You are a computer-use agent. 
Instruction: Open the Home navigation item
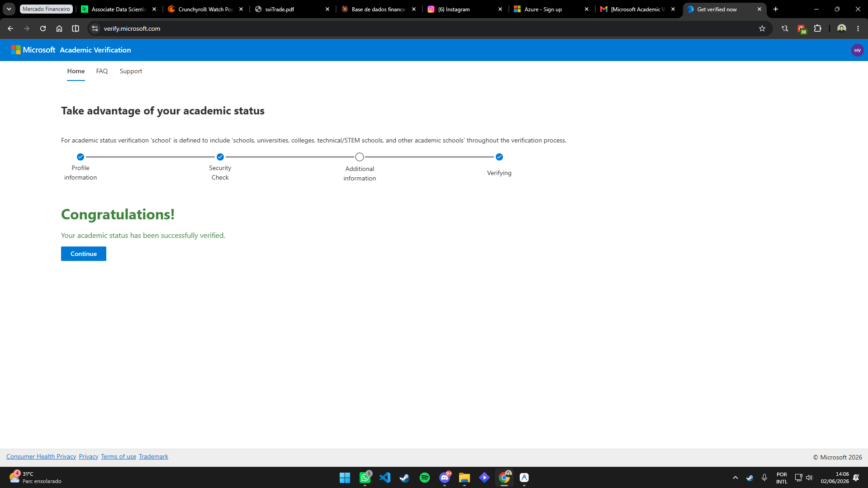76,71
